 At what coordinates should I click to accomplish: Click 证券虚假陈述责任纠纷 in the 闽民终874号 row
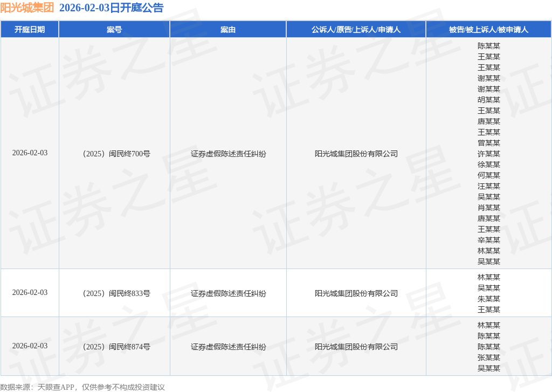(x=228, y=347)
